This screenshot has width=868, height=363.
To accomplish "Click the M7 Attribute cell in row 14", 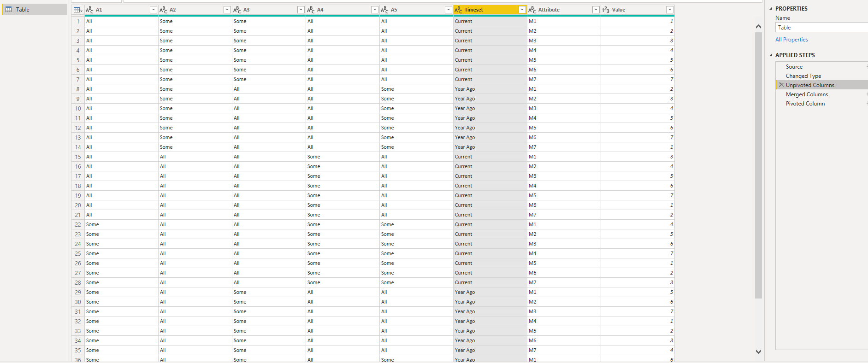I will 564,147.
